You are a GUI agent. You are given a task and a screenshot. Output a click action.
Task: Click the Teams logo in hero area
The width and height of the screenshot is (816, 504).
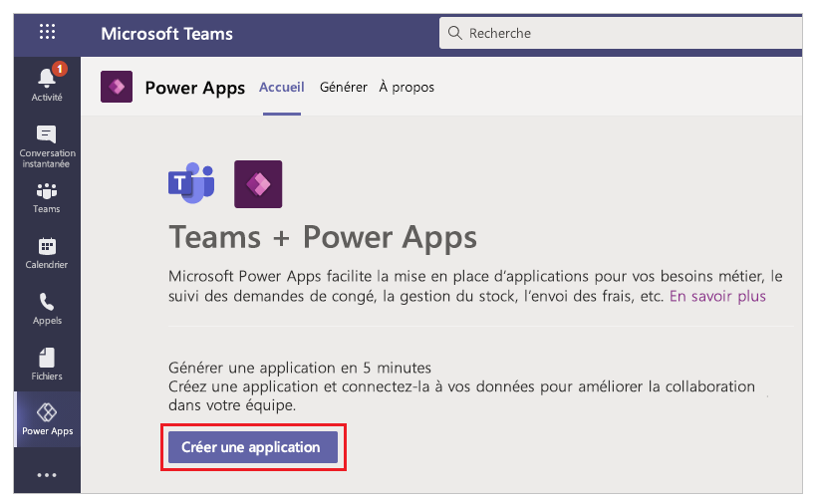click(191, 183)
